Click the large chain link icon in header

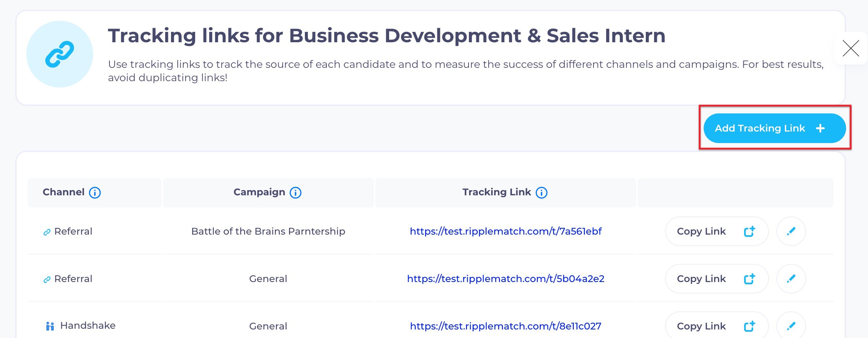(60, 54)
